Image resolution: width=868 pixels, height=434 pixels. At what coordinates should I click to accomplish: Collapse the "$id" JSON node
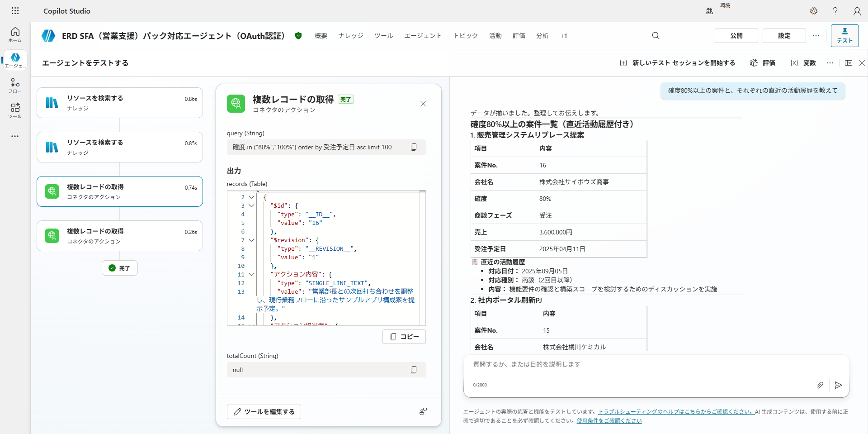pyautogui.click(x=252, y=206)
